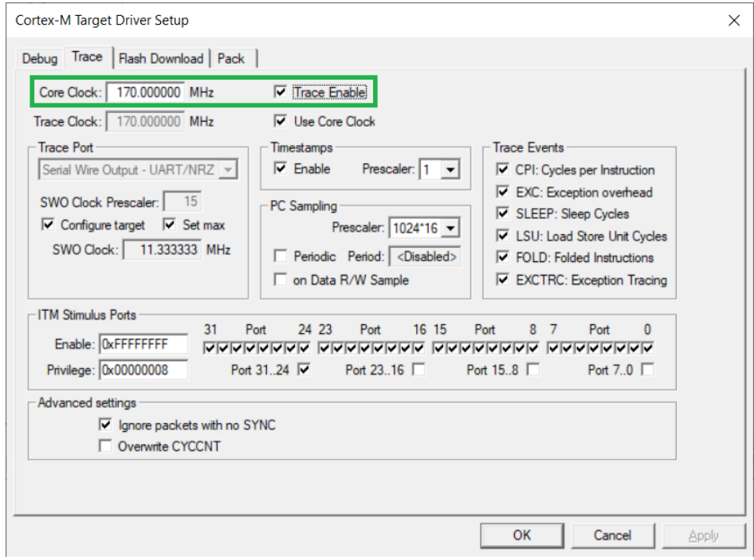754x560 pixels.
Task: Toggle ITM stimulus port 8 checkbox
Action: pyautogui.click(x=533, y=348)
